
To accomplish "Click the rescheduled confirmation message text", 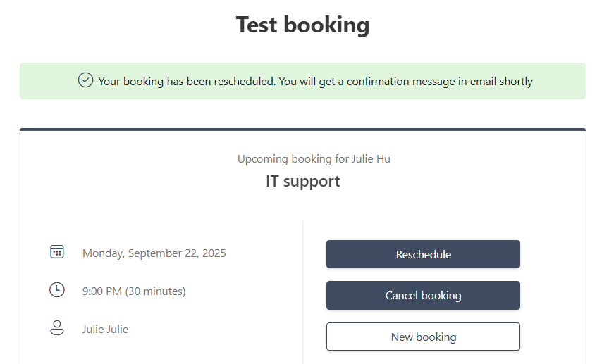I will click(x=315, y=82).
